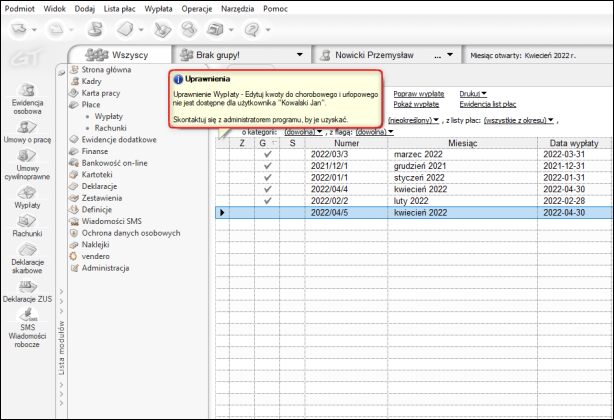Open the help icon dropdown arrow
The image size is (614, 420).
pos(268,30)
